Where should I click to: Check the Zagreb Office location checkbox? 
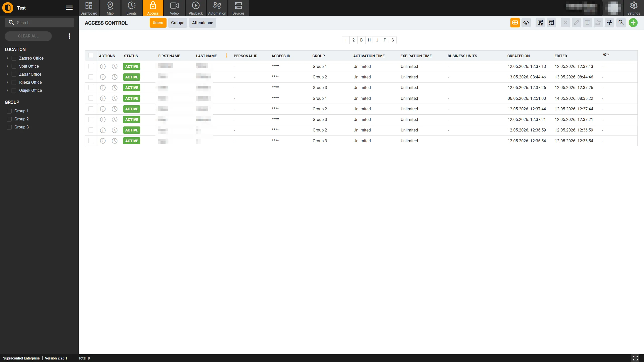pos(14,58)
